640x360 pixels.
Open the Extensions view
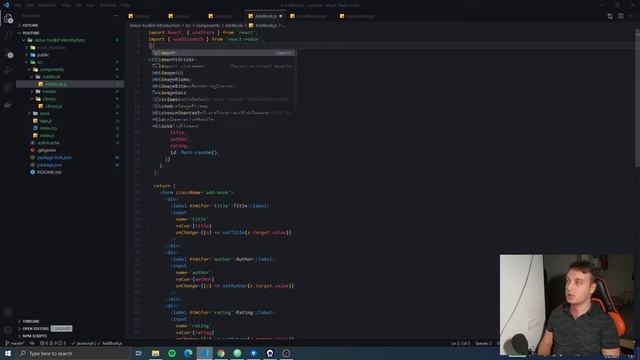(x=8, y=88)
